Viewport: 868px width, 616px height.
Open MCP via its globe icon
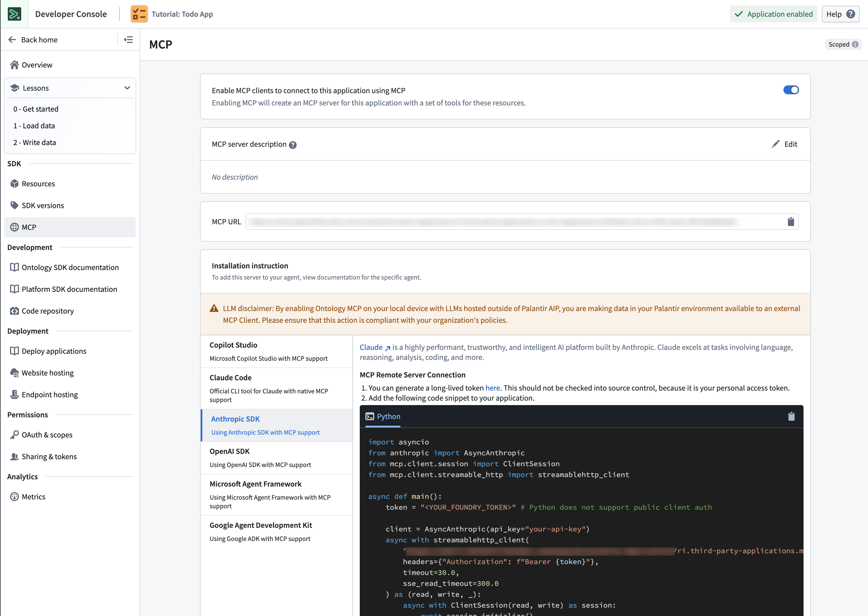click(x=15, y=227)
